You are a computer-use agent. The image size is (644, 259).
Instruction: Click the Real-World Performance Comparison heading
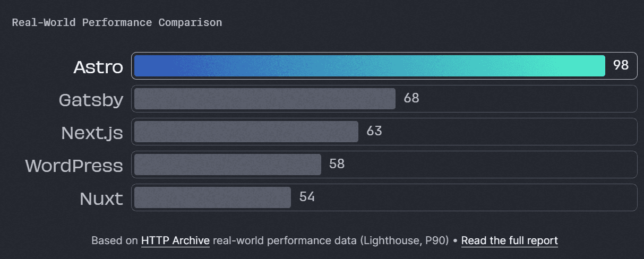coord(117,23)
